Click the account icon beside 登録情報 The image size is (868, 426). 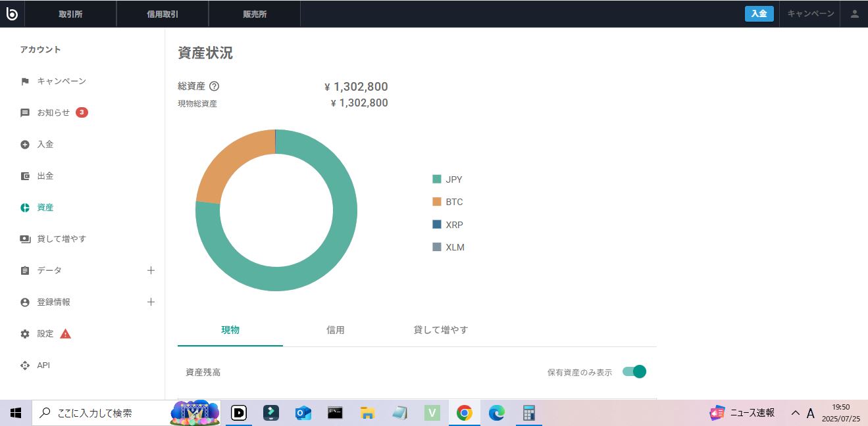pos(25,302)
